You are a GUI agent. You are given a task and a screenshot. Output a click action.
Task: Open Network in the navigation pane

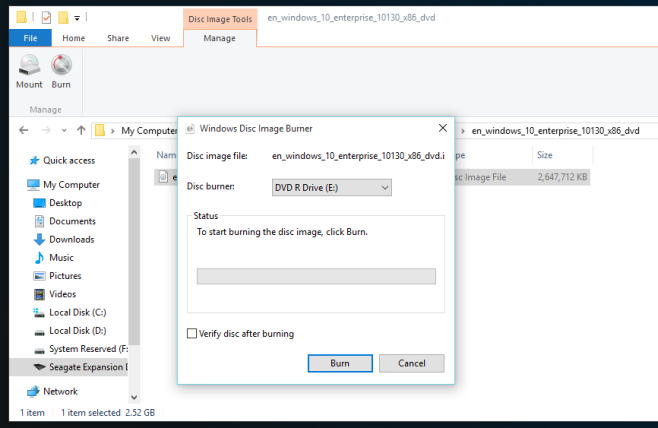click(59, 392)
